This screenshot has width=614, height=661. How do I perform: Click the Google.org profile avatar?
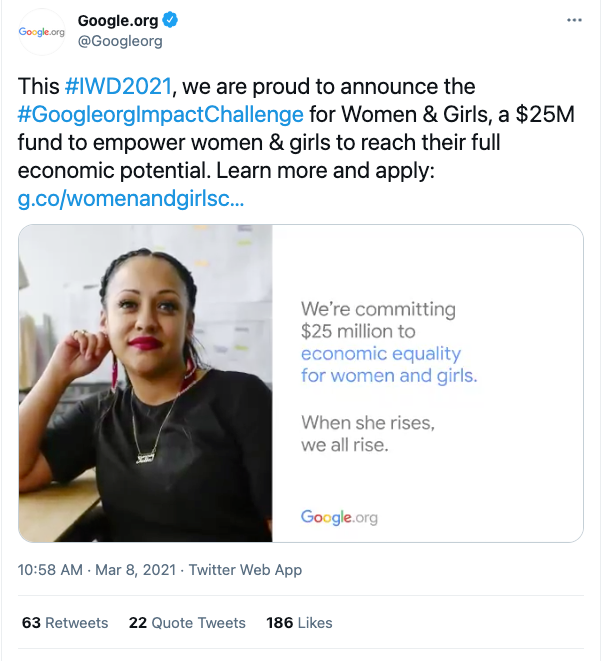(43, 31)
